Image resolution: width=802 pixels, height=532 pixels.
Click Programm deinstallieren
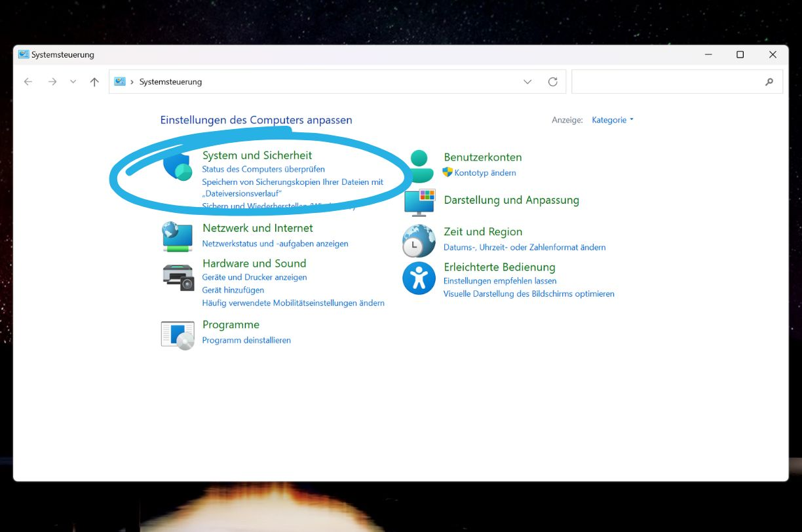[x=246, y=340]
